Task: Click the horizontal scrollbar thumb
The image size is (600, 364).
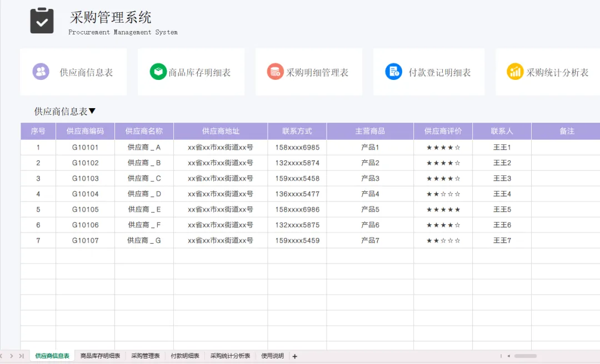Action: 526,356
